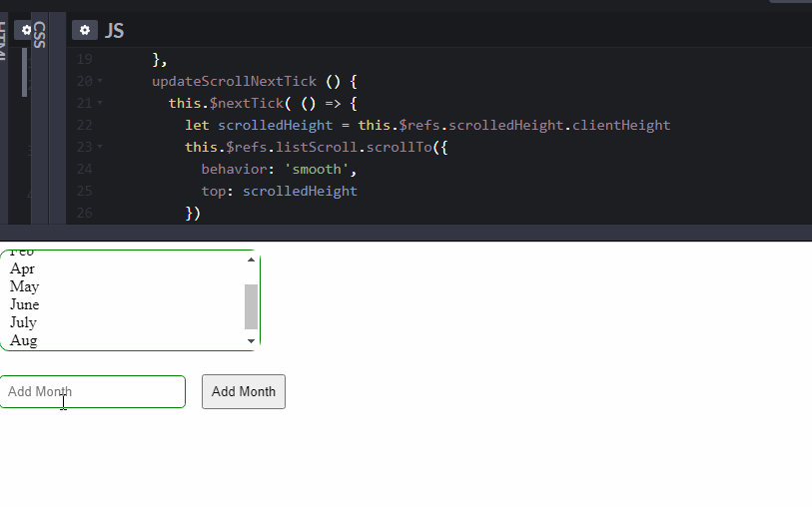Viewport: 812px width, 507px height.
Task: Click line number 19 in gutter
Action: tap(85, 60)
